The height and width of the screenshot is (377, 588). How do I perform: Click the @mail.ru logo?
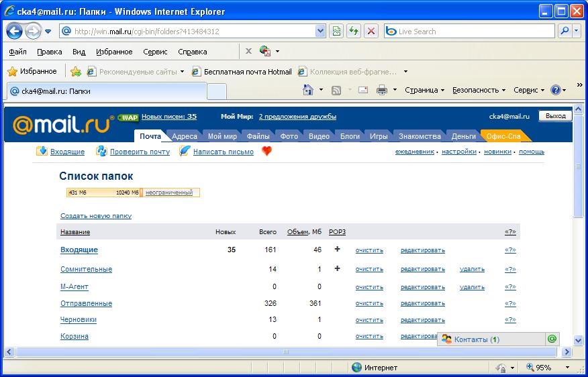click(x=63, y=124)
